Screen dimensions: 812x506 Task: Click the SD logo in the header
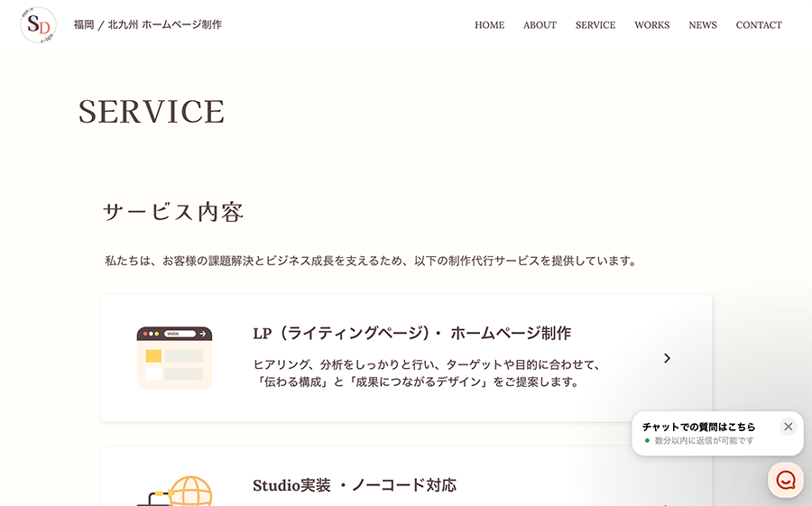[x=38, y=25]
